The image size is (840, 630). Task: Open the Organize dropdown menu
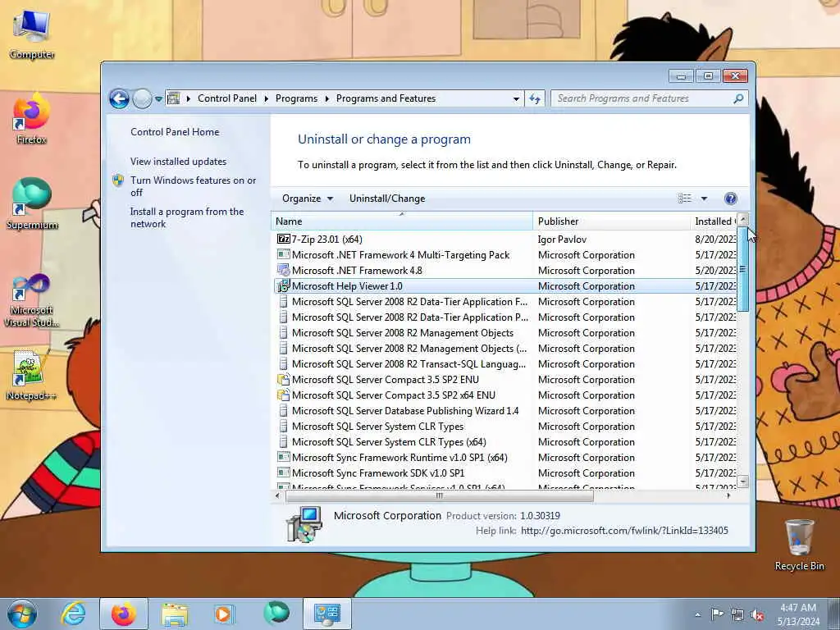pos(308,199)
